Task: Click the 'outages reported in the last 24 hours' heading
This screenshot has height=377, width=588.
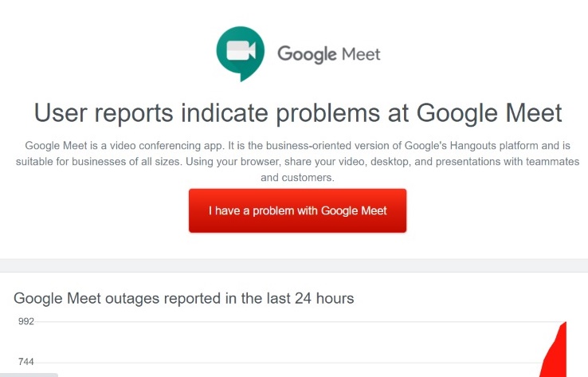Action: tap(184, 299)
